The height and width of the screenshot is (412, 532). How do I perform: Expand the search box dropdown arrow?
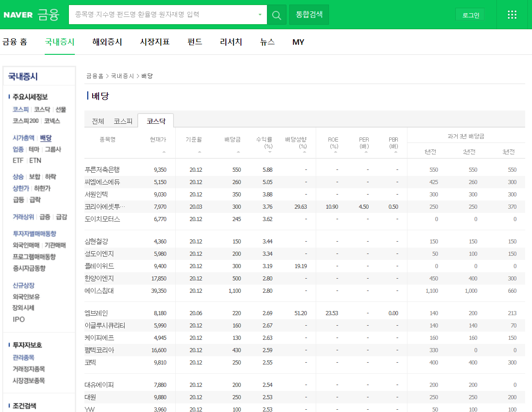[x=260, y=15]
